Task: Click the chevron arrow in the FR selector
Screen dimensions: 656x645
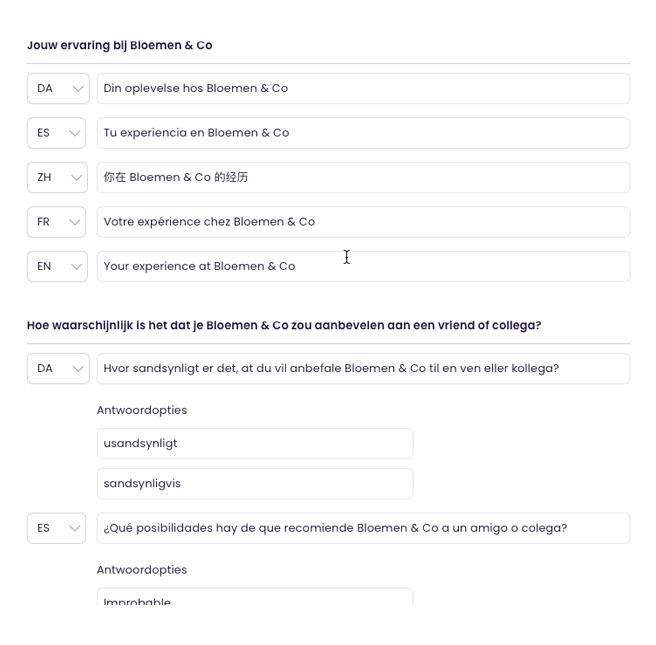Action: [78, 222]
